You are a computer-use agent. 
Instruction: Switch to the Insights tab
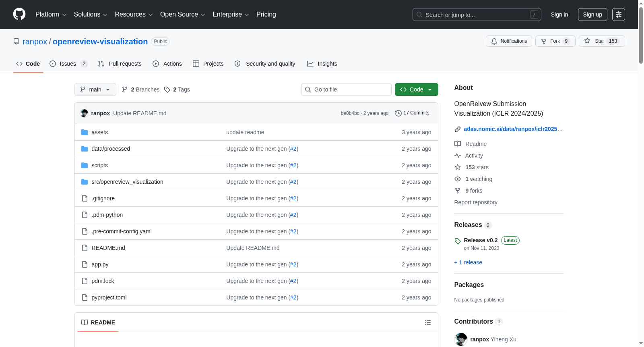[322, 64]
